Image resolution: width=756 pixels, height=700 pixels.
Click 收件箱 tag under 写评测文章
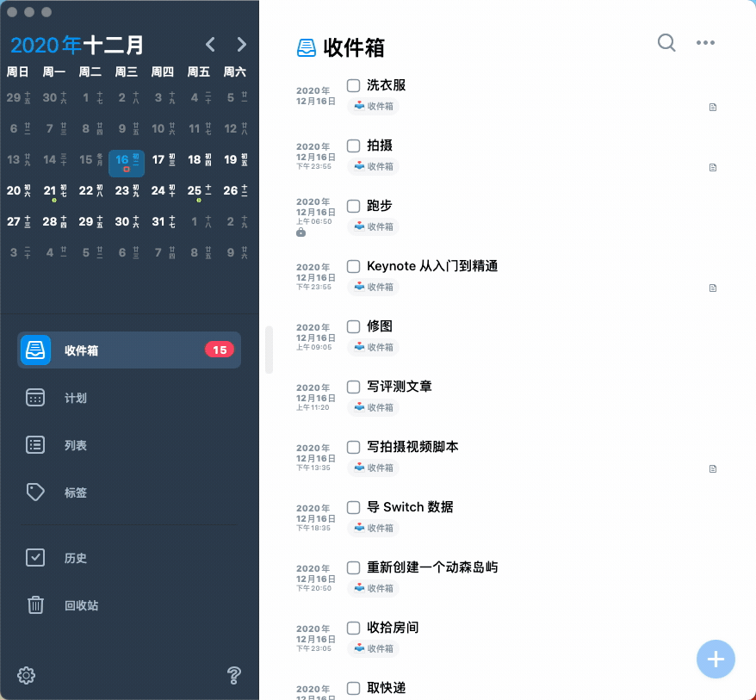pyautogui.click(x=373, y=407)
